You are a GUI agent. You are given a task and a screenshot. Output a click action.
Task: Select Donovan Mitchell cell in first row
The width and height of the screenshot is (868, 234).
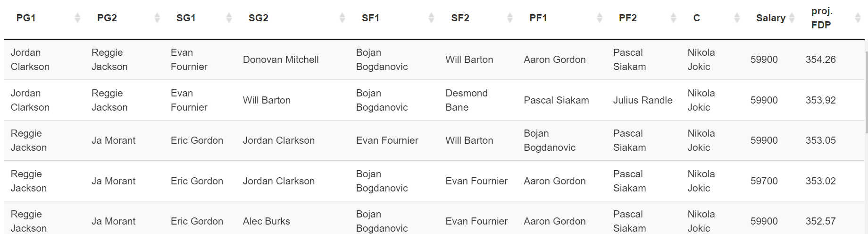click(x=281, y=60)
